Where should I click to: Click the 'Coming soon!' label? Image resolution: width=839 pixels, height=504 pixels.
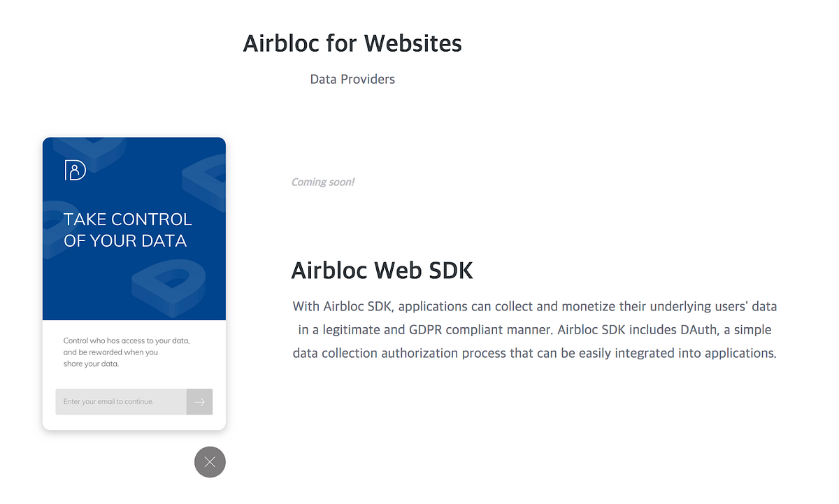coord(322,182)
